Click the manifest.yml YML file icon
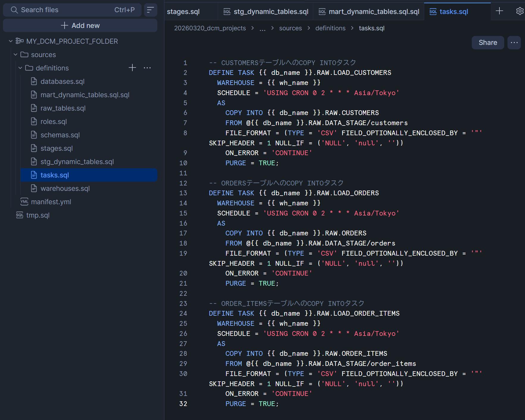 pos(24,202)
